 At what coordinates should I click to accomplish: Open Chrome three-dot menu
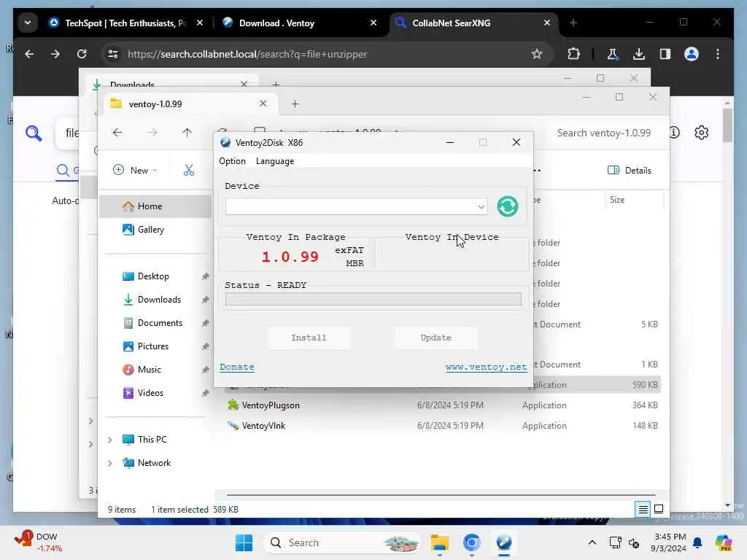click(718, 54)
